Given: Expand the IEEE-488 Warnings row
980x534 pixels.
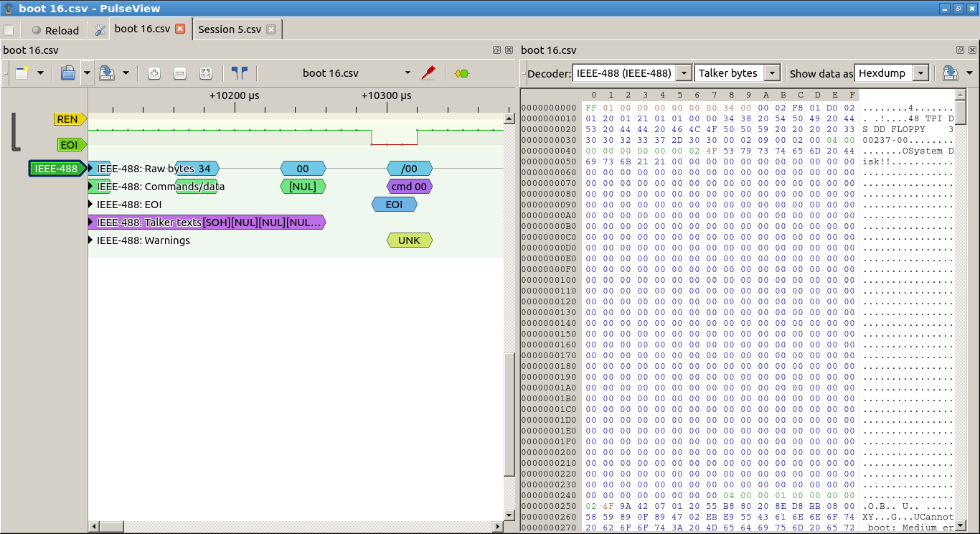Looking at the screenshot, I should coord(91,240).
